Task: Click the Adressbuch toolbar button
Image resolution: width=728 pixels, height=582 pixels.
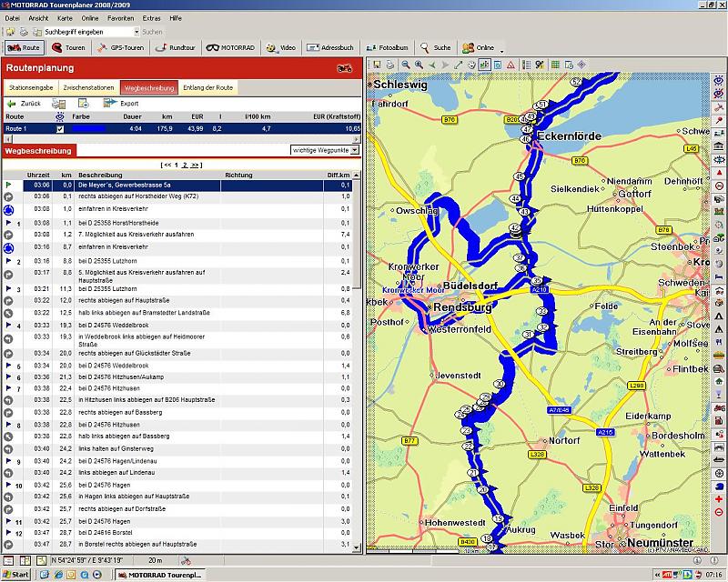Action: click(331, 47)
